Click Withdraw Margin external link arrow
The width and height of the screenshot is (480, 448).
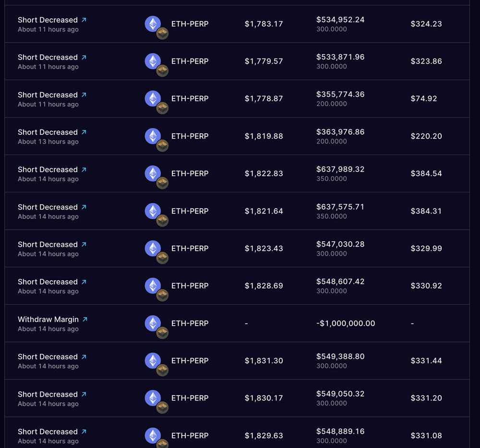point(85,319)
